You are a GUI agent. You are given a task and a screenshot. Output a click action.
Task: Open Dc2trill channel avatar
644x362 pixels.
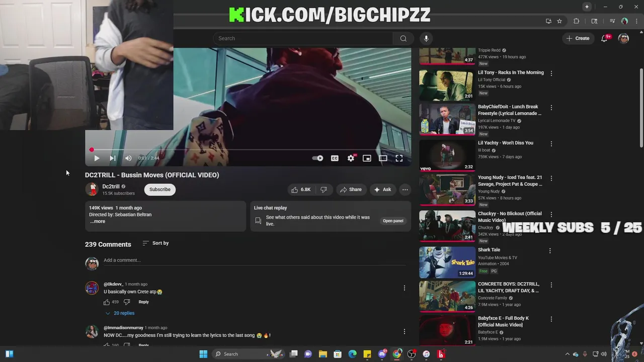point(92,190)
